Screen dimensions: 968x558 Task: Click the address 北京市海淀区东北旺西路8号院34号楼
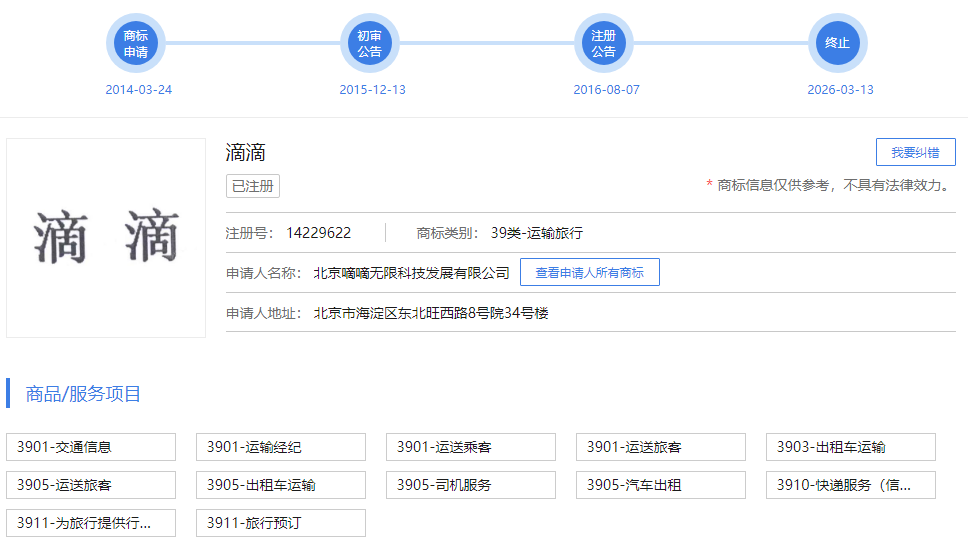(x=431, y=313)
